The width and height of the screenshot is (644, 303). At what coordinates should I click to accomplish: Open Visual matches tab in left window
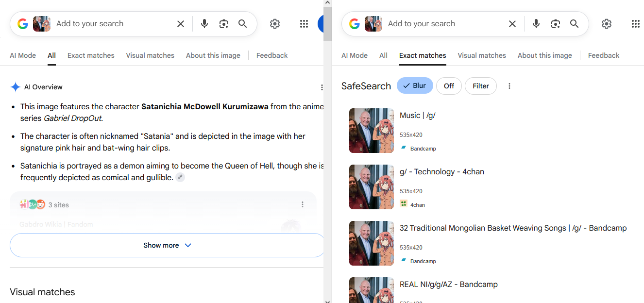[150, 55]
